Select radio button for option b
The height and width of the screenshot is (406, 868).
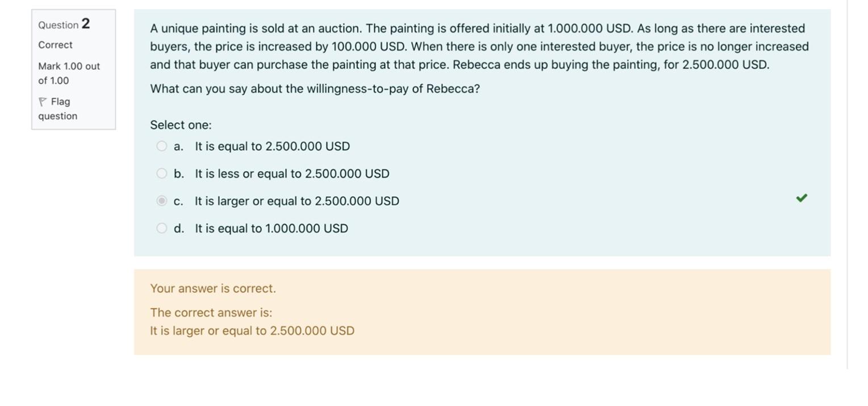[162, 173]
